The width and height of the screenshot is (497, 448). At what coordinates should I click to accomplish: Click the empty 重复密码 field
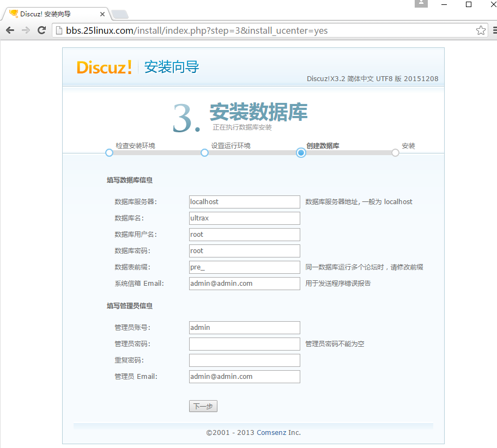pos(244,360)
